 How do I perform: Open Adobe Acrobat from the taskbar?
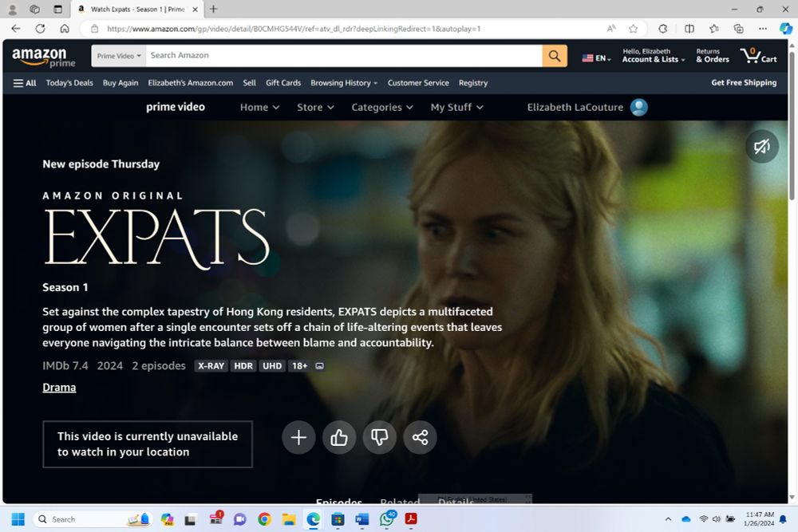(411, 519)
